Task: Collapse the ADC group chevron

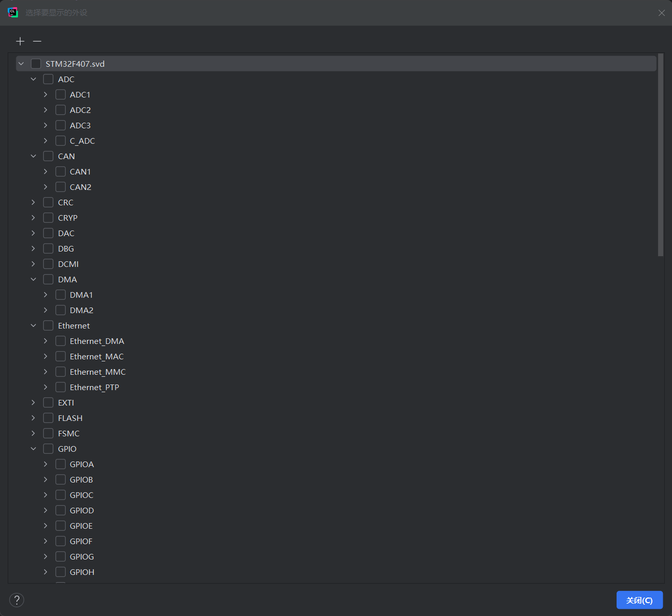Action: coord(33,79)
